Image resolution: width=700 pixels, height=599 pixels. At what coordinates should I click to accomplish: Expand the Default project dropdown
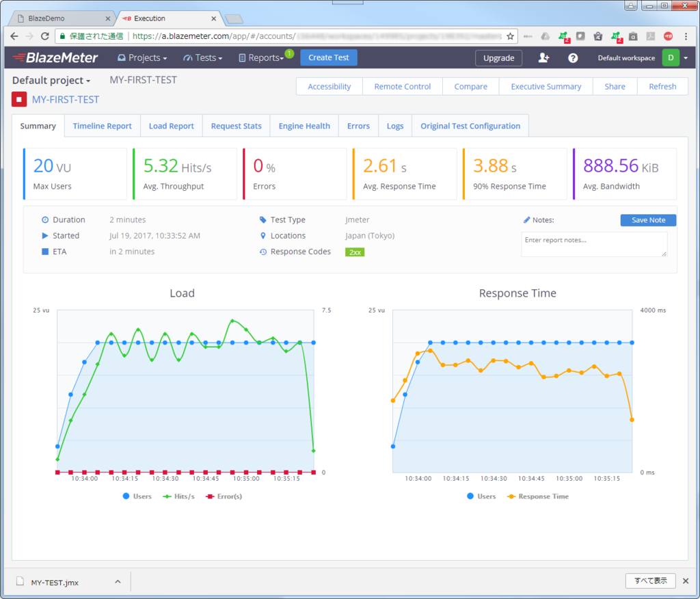51,81
